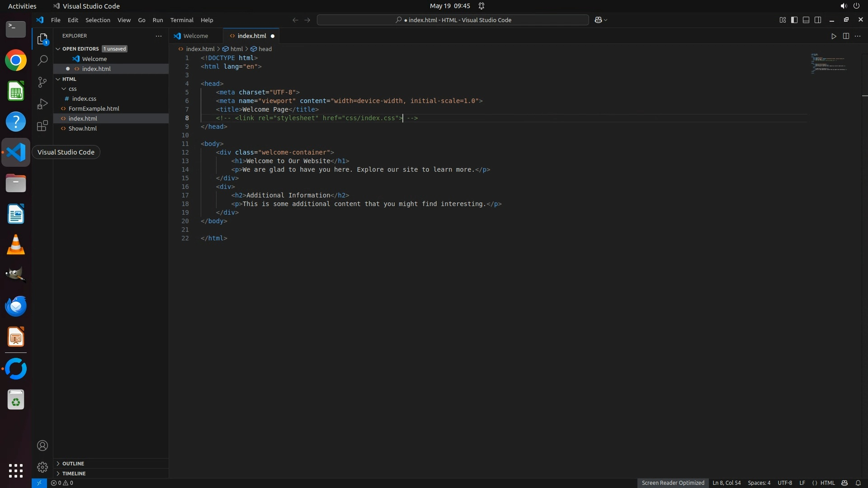Open the Extensions view
The image size is (868, 488).
pyautogui.click(x=42, y=126)
